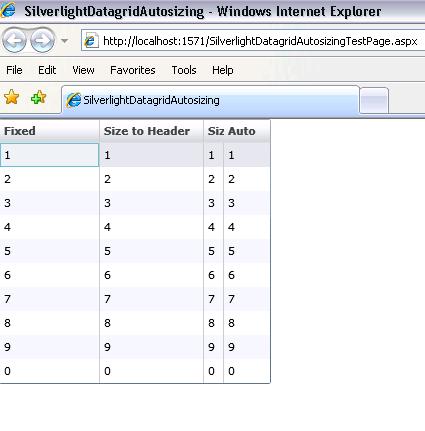Select cell 0 in narrow Siz column
Image resolution: width=425 pixels, height=431 pixels.
(213, 371)
